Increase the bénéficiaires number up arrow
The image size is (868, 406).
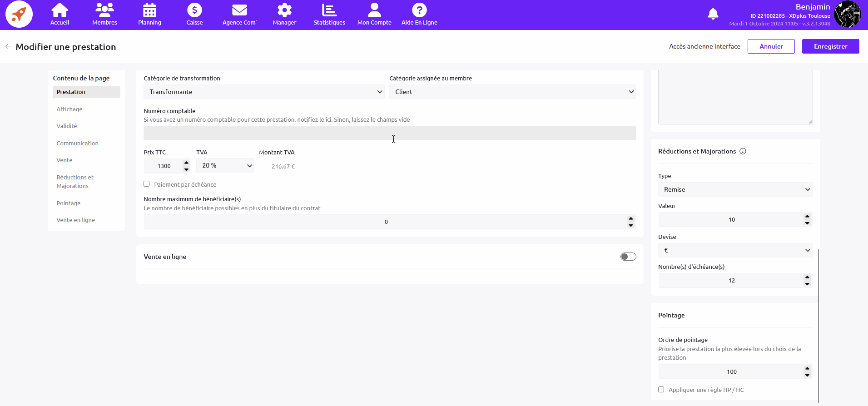coord(631,218)
